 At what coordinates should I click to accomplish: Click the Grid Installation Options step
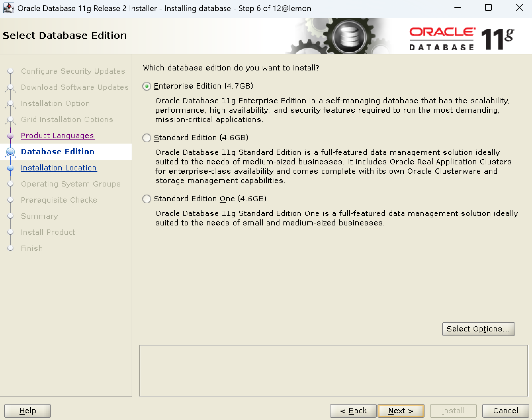tap(67, 119)
